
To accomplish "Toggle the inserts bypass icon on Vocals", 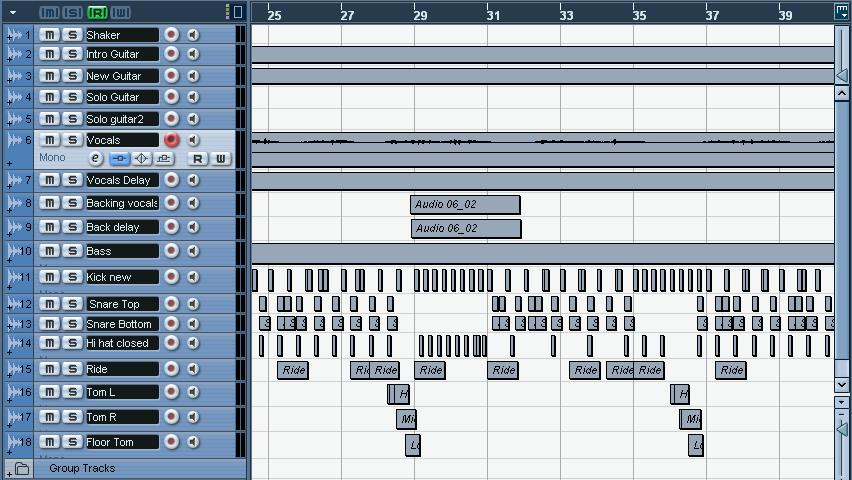I will (x=120, y=158).
